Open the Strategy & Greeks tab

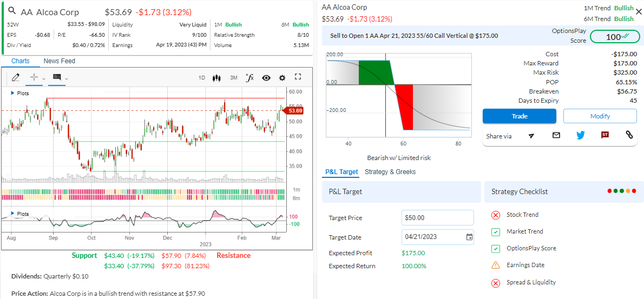390,172
